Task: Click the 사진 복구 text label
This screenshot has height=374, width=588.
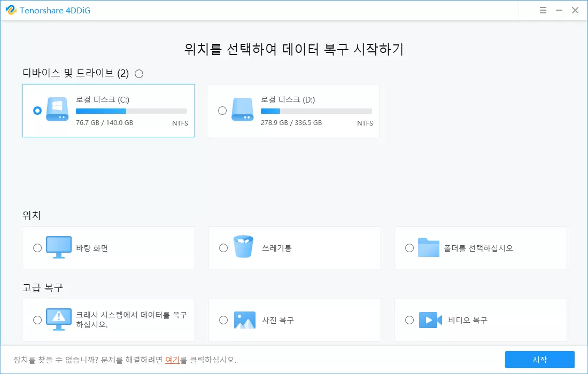Action: [x=278, y=321]
